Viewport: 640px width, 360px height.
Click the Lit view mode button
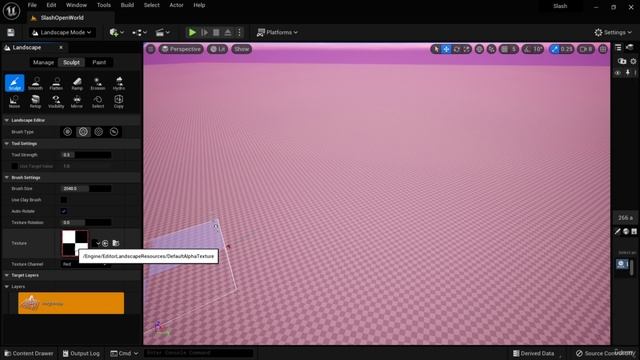[x=217, y=49]
